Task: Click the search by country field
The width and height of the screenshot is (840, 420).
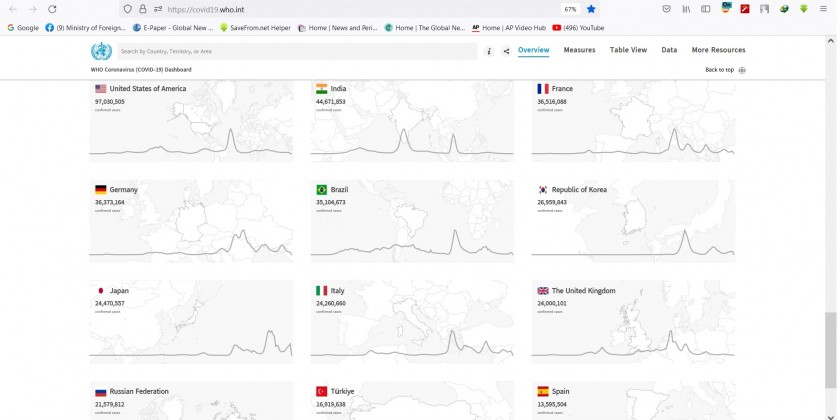Action: (297, 51)
